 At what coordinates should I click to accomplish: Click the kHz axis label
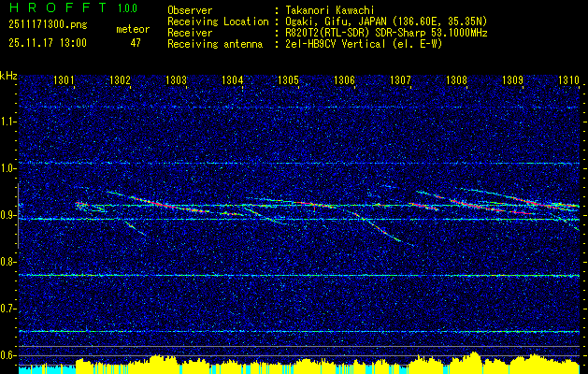(8, 77)
